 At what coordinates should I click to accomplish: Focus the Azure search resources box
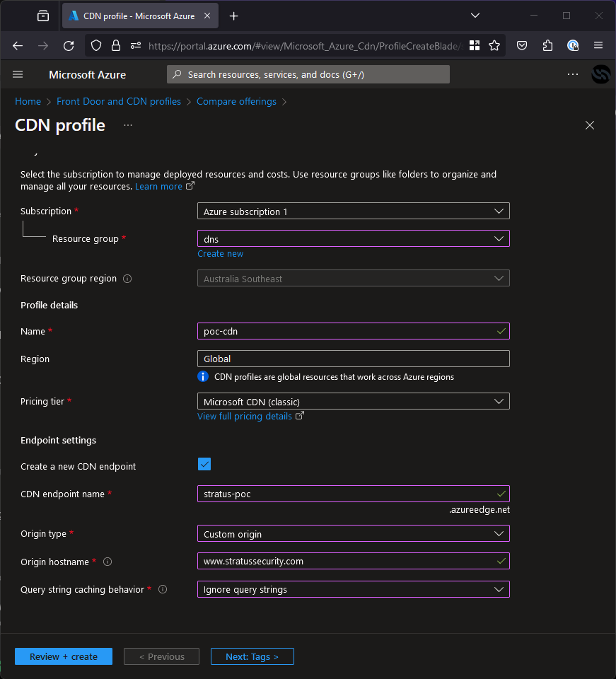308,74
